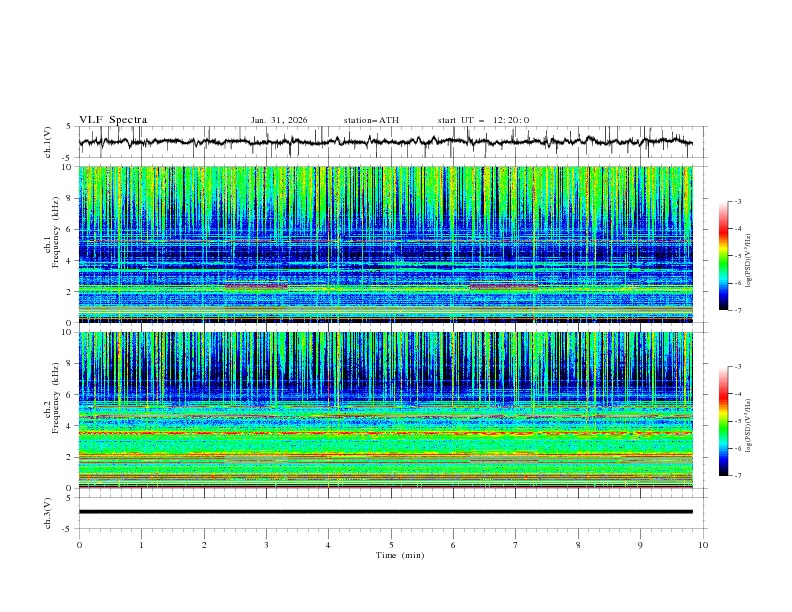
Task: Click the ch.2 spectrogram color bar
Action: tap(723, 421)
